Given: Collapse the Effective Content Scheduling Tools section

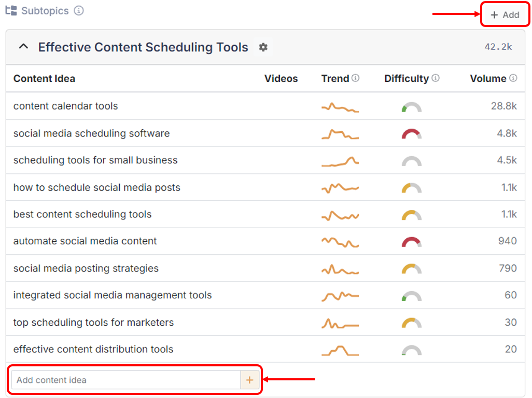Looking at the screenshot, I should [x=23, y=47].
